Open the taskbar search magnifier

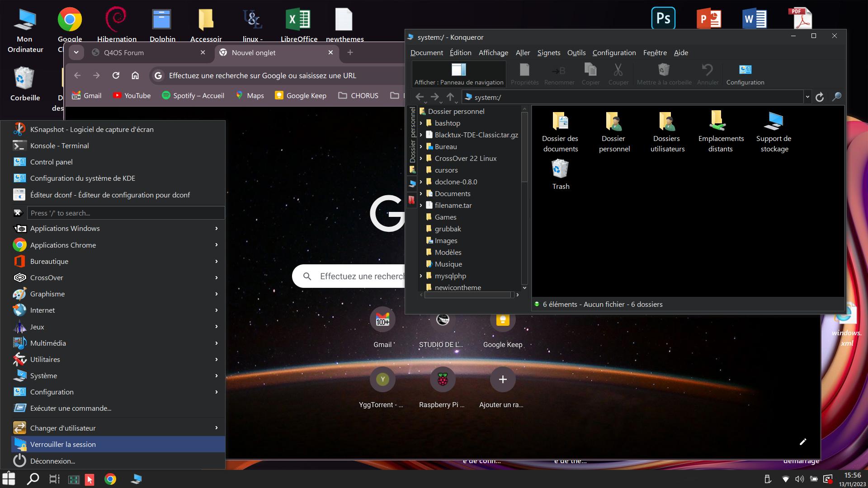point(33,479)
